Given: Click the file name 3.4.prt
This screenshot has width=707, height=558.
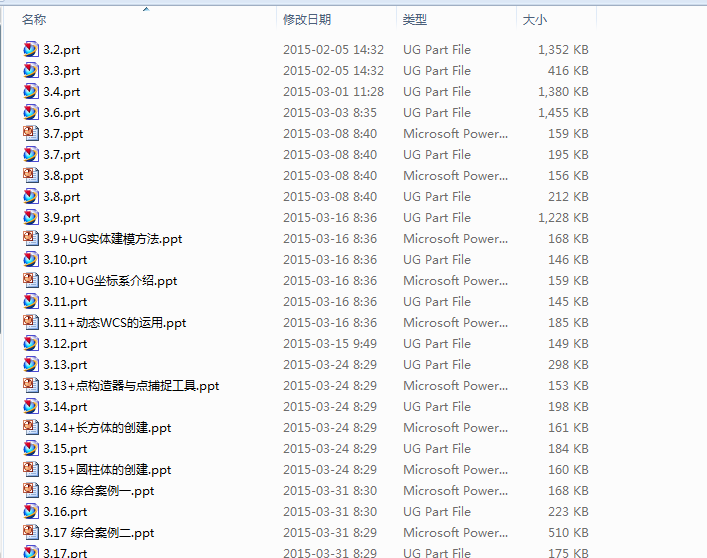Looking at the screenshot, I should [62, 92].
